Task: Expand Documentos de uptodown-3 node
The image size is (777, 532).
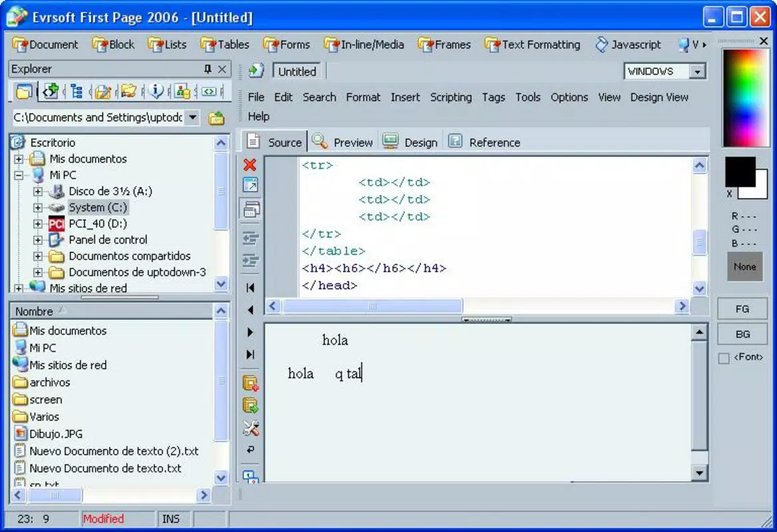Action: click(x=38, y=273)
